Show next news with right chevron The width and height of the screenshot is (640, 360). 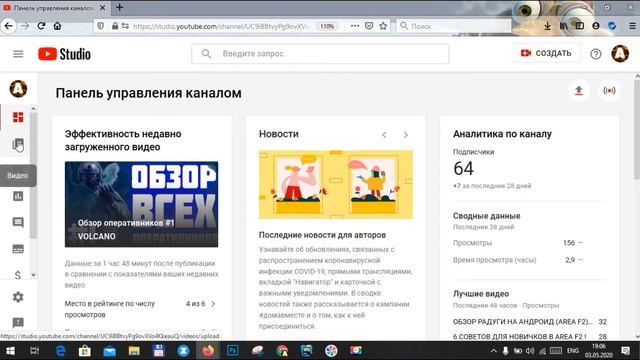[405, 135]
